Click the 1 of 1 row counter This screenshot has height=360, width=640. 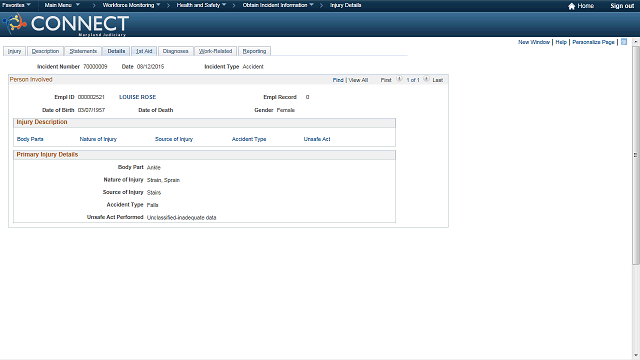[413, 80]
